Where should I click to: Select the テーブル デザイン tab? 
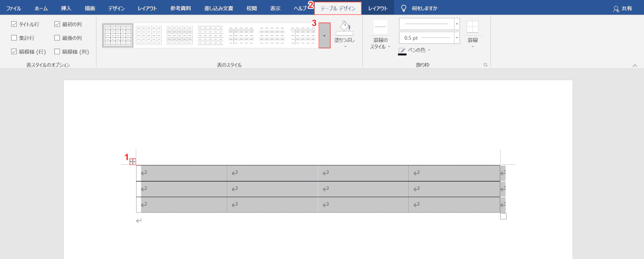coord(338,8)
